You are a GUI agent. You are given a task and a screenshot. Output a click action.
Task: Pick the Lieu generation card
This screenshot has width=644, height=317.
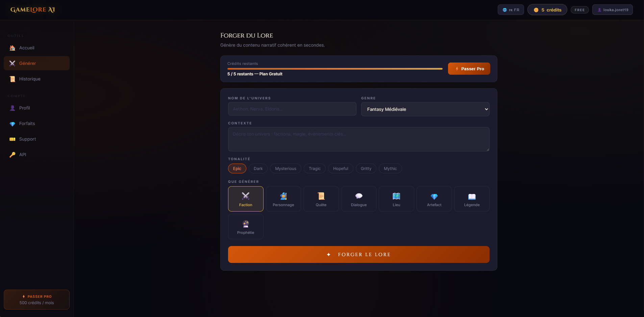pos(396,199)
